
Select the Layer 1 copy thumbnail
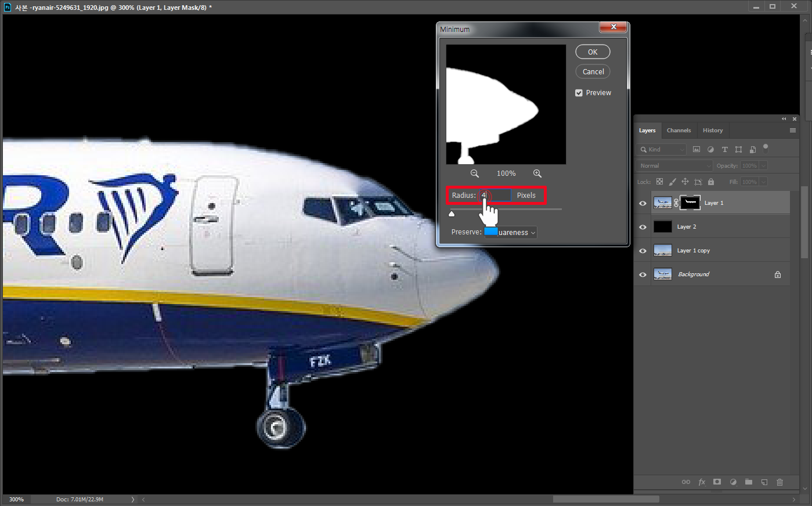663,251
